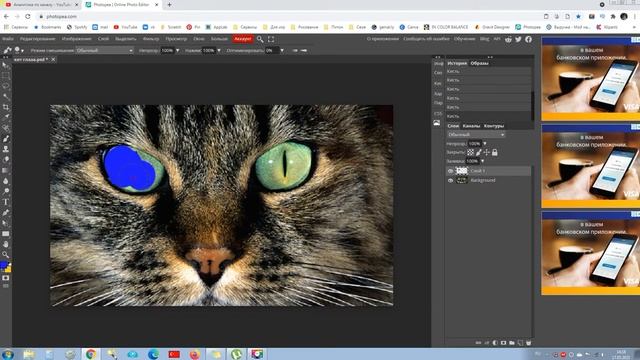Open the Слой menu
The image size is (640, 360).
(x=103, y=39)
